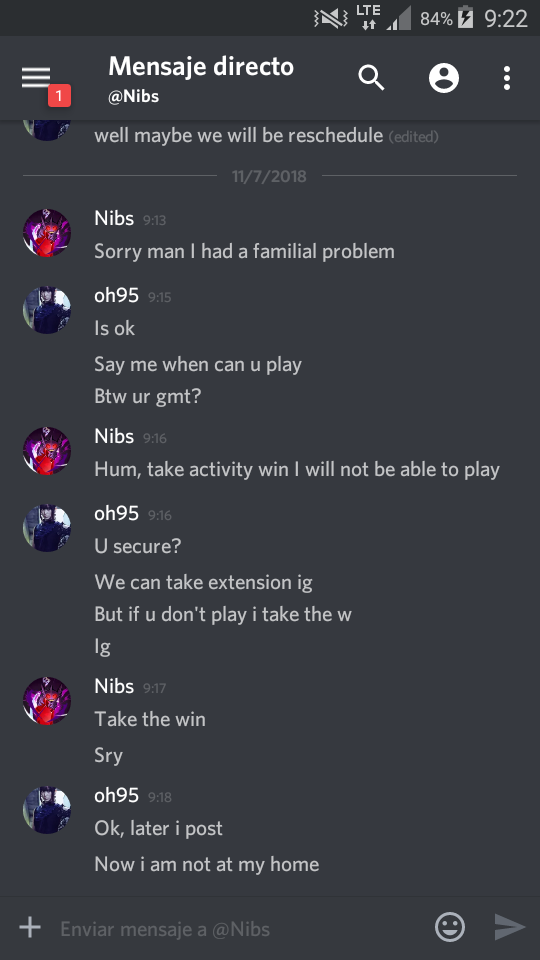Open the hamburger navigation menu
540x960 pixels.
tap(36, 78)
